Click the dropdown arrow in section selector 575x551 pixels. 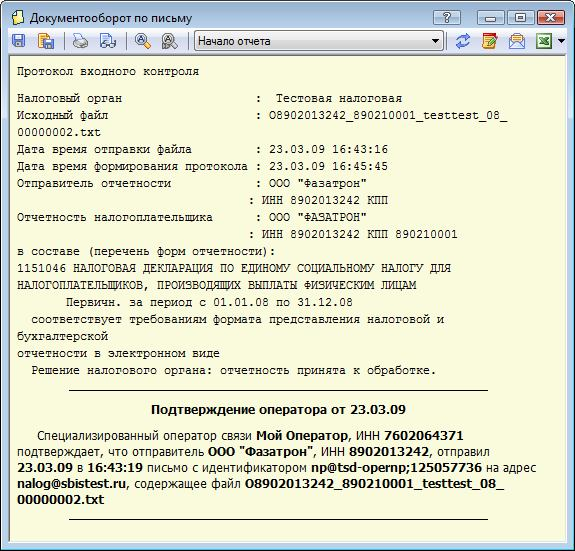pos(435,41)
